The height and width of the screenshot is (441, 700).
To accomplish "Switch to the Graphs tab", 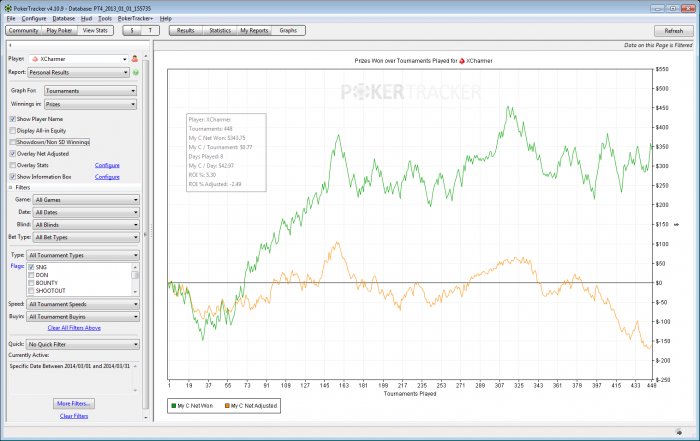I will click(x=288, y=31).
